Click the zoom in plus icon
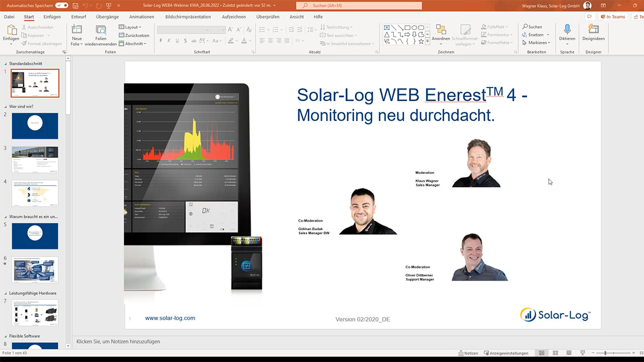Viewport: 644px width, 362px height. [x=633, y=353]
